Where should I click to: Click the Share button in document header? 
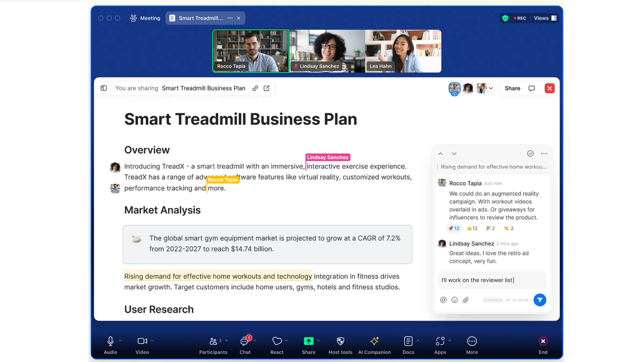click(x=512, y=88)
